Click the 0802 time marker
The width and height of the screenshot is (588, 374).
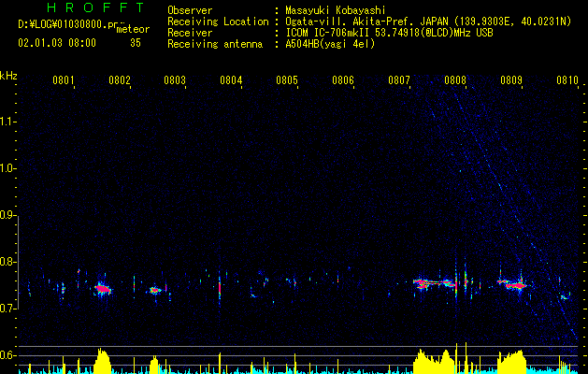pos(120,80)
